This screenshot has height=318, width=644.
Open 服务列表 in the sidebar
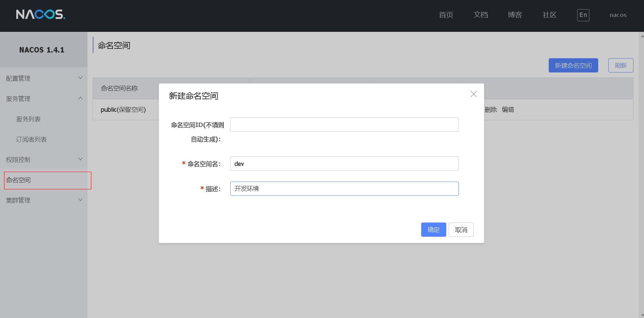[28, 119]
